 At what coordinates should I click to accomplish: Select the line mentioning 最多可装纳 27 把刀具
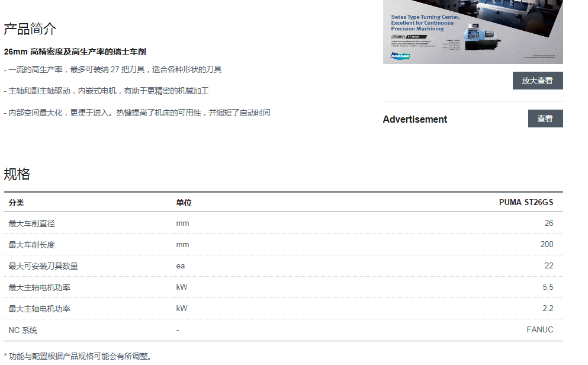point(113,69)
